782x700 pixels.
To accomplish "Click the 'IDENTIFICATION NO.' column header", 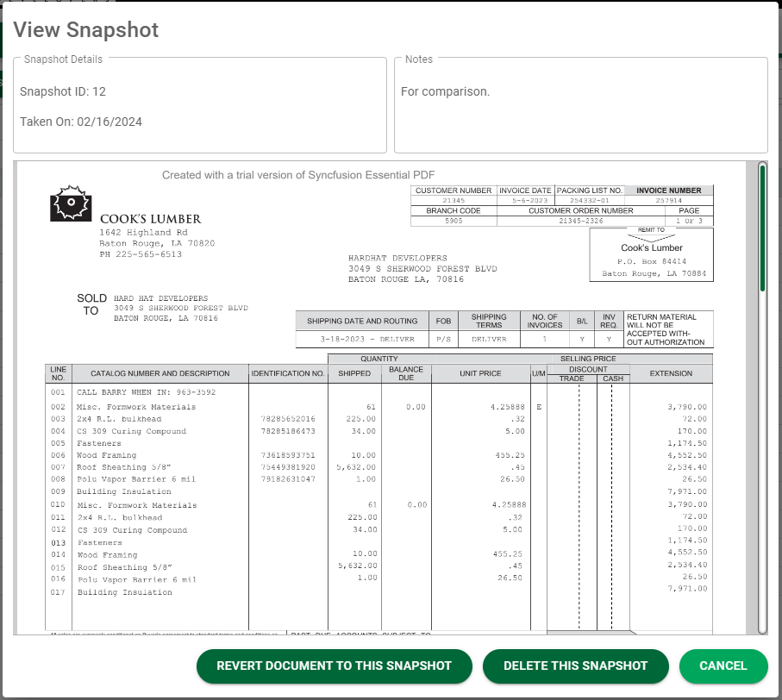I will [x=288, y=373].
